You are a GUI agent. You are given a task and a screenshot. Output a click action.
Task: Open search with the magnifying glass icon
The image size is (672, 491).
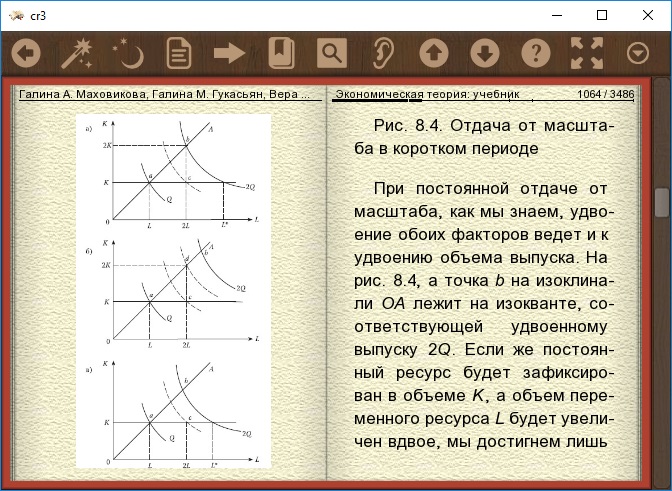click(x=331, y=53)
